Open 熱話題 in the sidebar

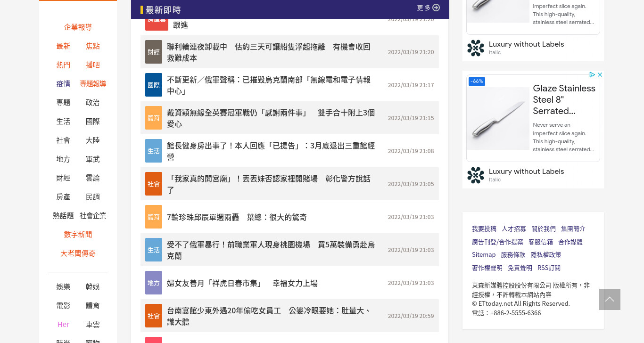[x=63, y=216]
